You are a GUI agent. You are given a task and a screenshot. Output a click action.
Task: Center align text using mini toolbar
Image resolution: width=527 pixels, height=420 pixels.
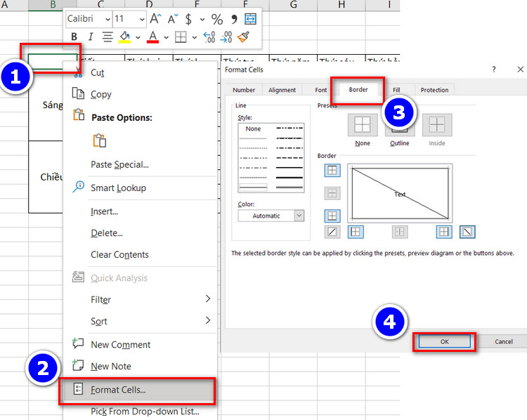108,37
